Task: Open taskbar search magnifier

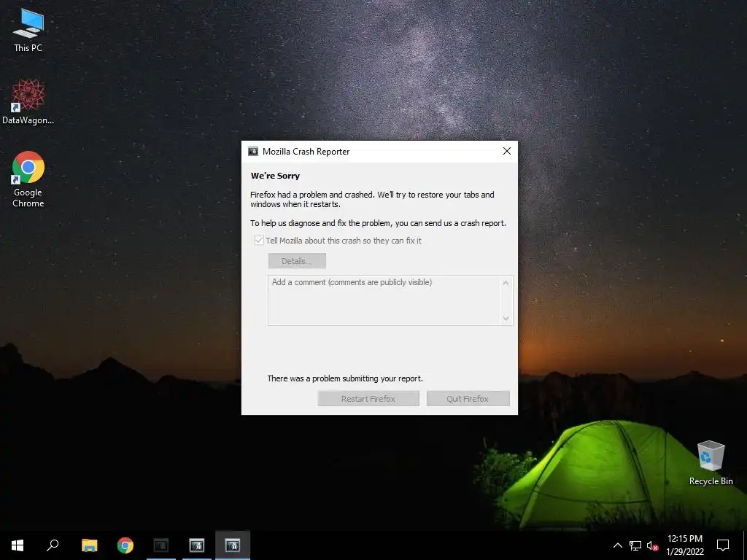Action: coord(53,545)
